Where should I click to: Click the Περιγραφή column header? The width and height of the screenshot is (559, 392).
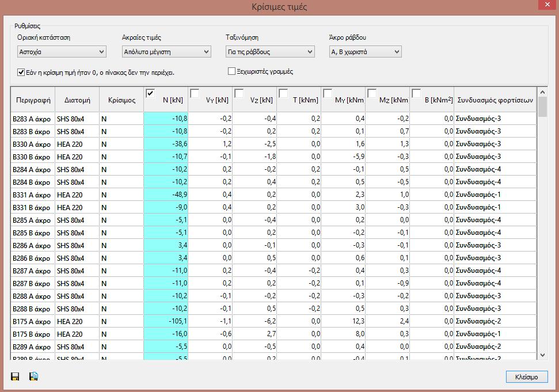point(33,100)
